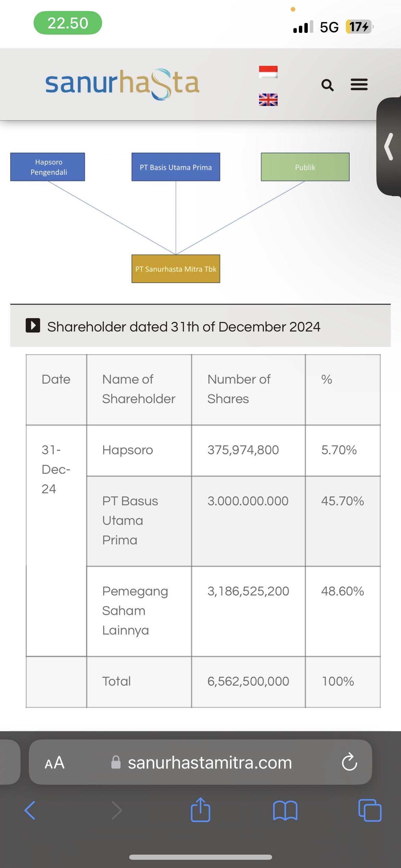Tap the Safari forward arrow
Viewport: 401px width, 868px height.
117,810
